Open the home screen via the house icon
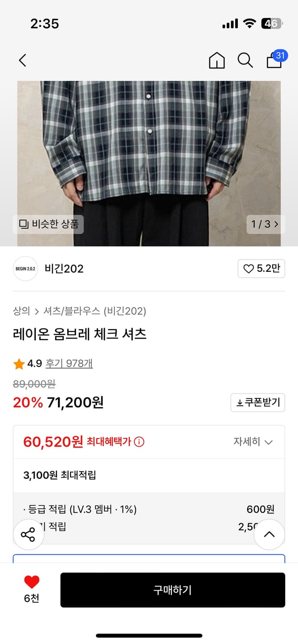The height and width of the screenshot is (644, 298). coord(217,61)
